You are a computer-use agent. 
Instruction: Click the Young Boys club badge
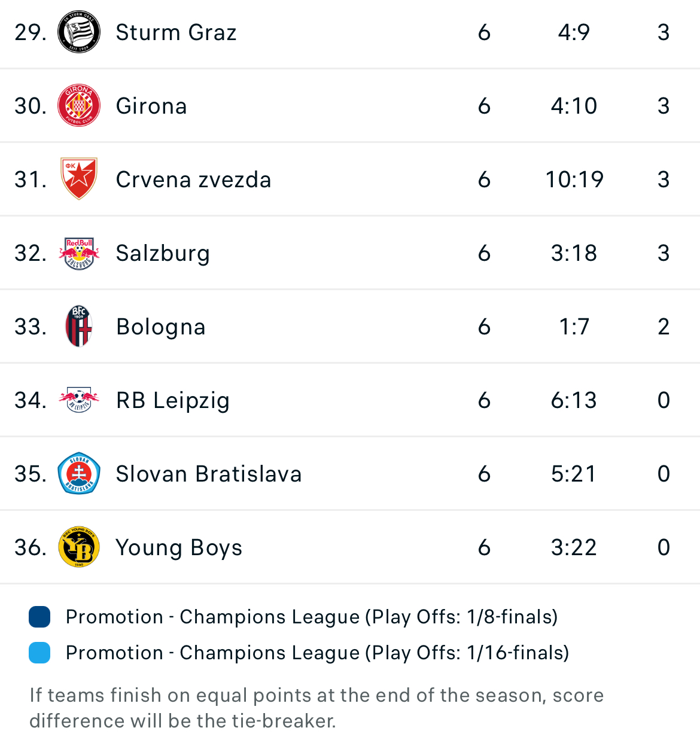tap(79, 547)
